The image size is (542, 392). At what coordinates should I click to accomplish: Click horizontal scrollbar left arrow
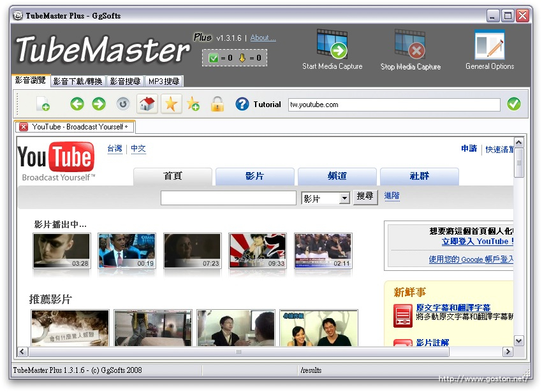[x=22, y=352]
